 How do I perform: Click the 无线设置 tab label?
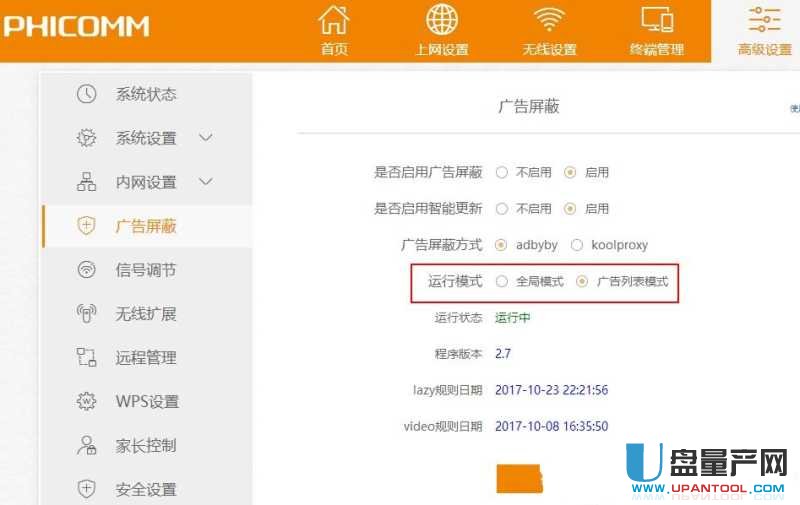coord(549,49)
